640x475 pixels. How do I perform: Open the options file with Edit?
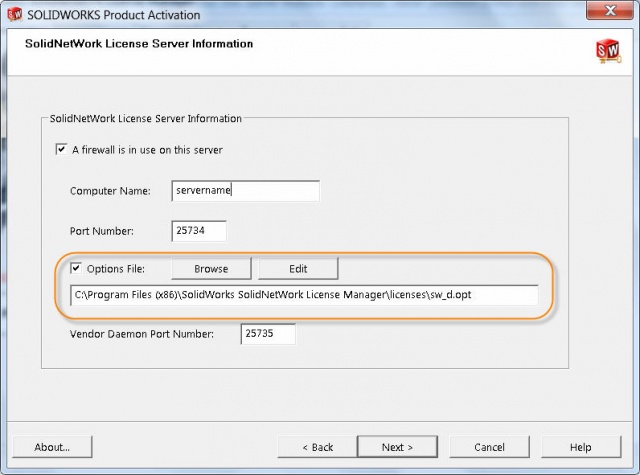[x=298, y=269]
